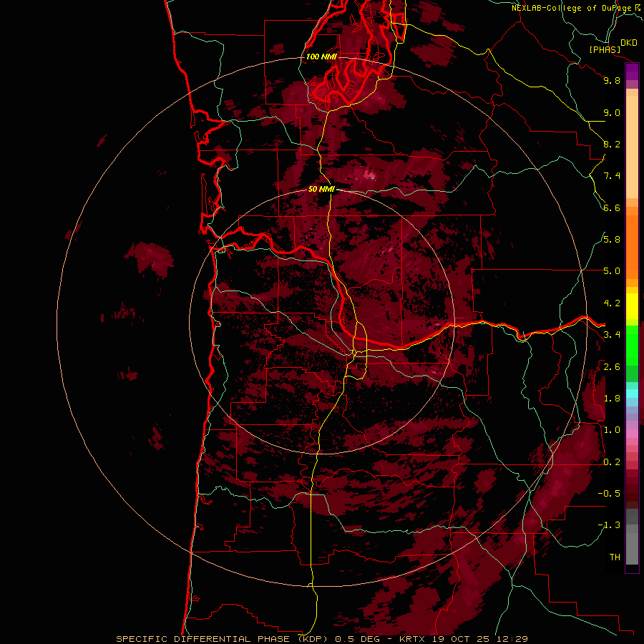Click the orange legend band near 5.8
This screenshot has width=644, height=644.
(x=632, y=246)
